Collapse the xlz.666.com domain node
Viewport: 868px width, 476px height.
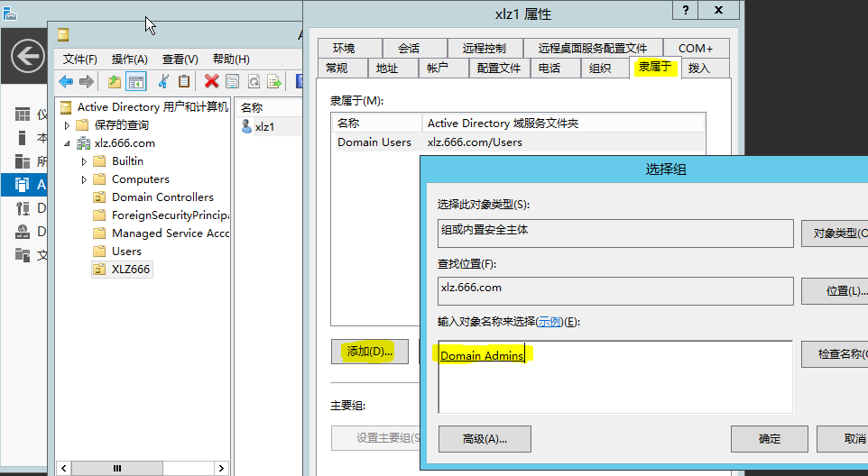[67, 143]
